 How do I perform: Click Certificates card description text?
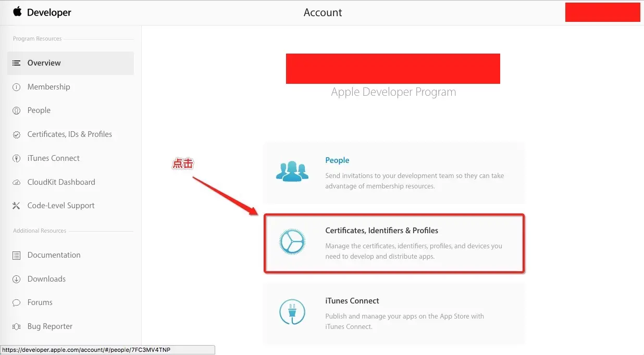tap(414, 251)
